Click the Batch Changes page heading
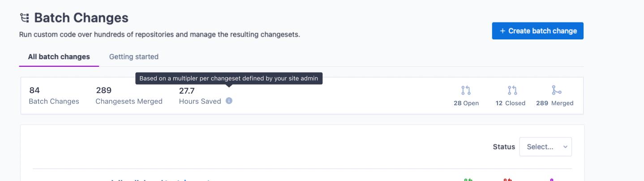Image resolution: width=644 pixels, height=181 pixels. click(81, 18)
